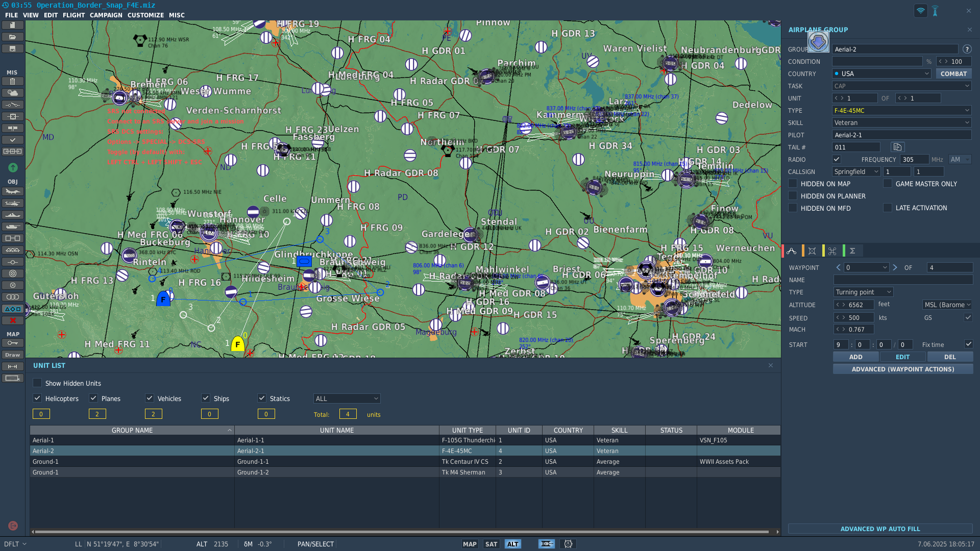
Task: Click the tail number copy icon
Action: (897, 147)
